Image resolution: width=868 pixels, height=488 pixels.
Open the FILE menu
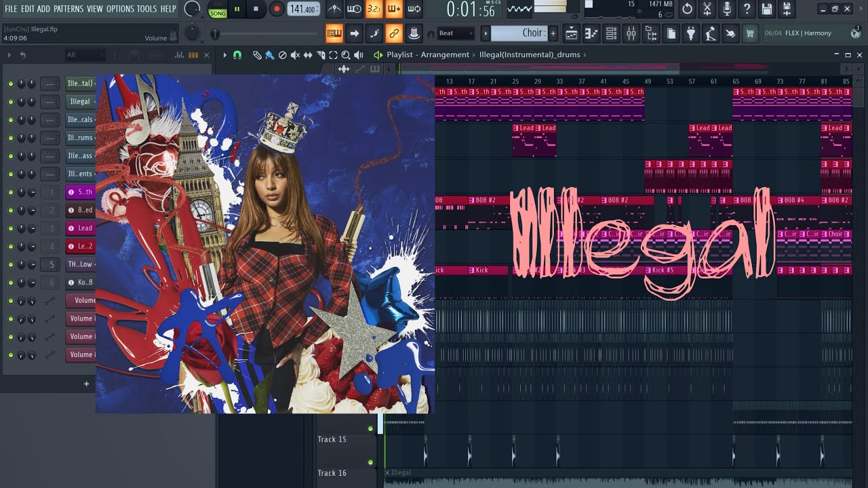(x=11, y=9)
